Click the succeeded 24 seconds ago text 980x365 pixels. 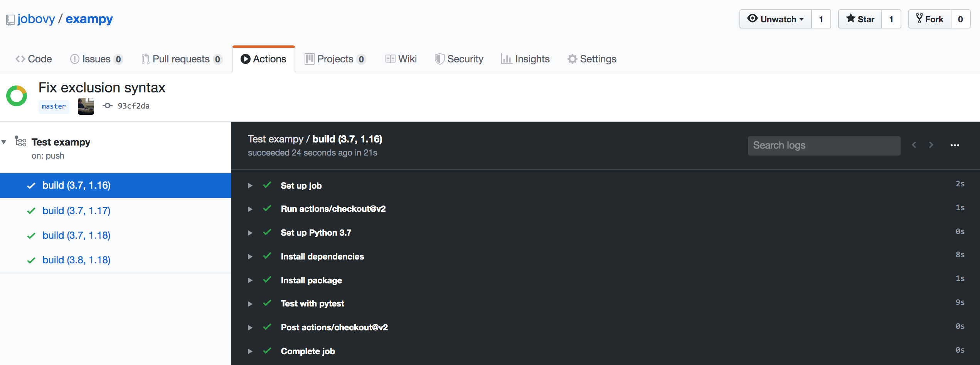(x=312, y=153)
